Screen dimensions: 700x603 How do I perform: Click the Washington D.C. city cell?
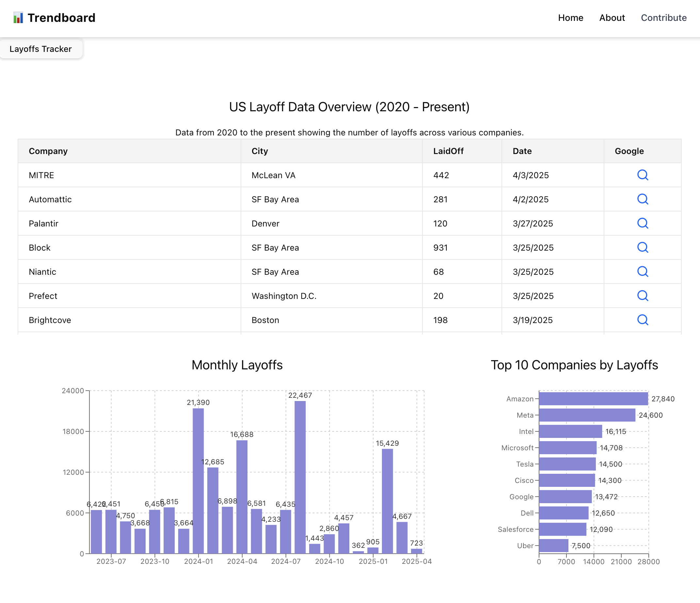(331, 296)
